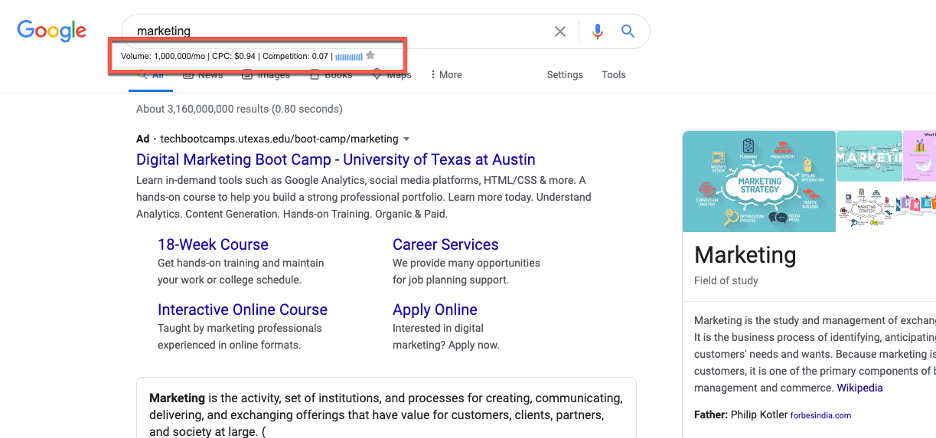The width and height of the screenshot is (936, 438).
Task: Click the Marketing Strategy image thumbnail
Action: coord(758,182)
